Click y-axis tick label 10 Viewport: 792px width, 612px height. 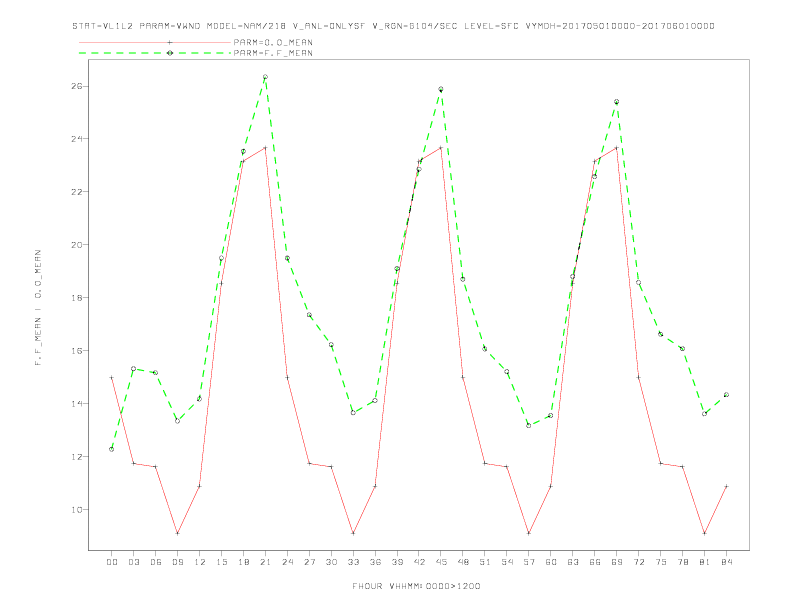pos(77,509)
